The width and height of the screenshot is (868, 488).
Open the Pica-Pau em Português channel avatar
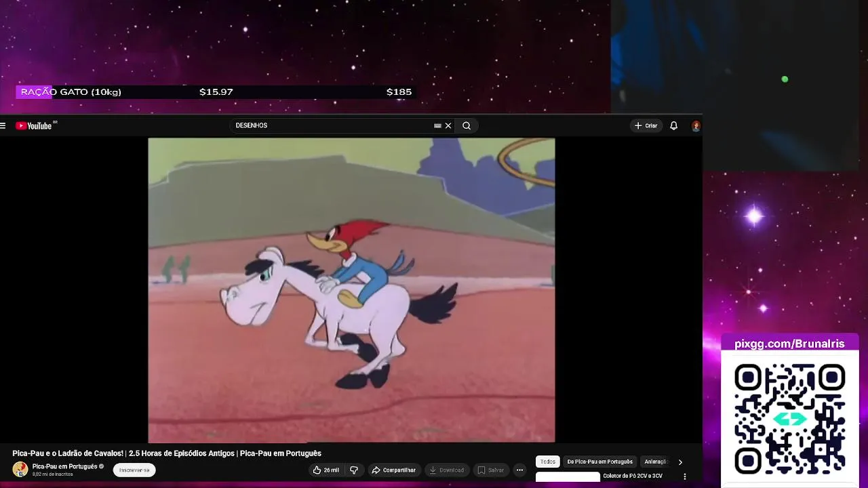20,469
